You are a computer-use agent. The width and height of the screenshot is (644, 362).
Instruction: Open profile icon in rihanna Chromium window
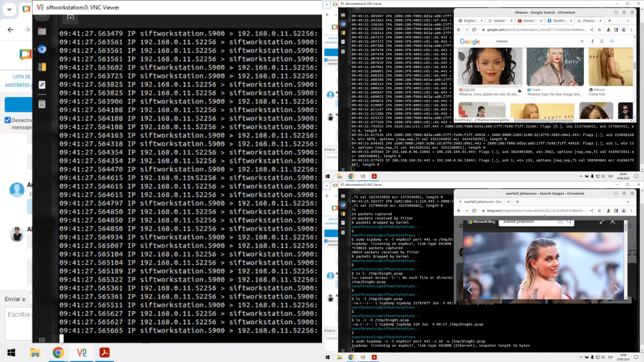click(623, 30)
